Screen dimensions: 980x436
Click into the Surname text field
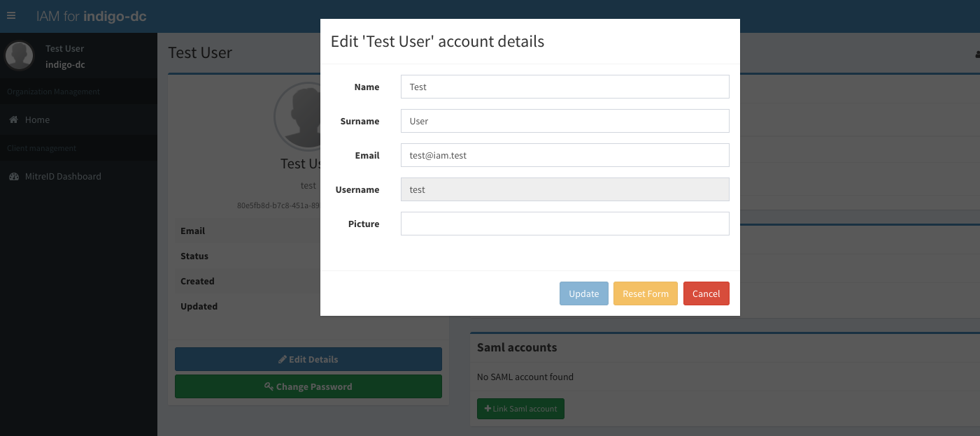(x=564, y=122)
